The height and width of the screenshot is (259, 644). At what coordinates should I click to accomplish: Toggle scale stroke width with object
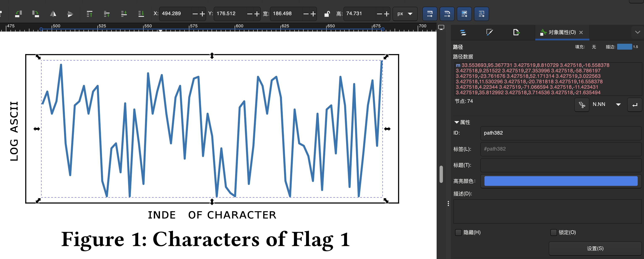point(430,14)
